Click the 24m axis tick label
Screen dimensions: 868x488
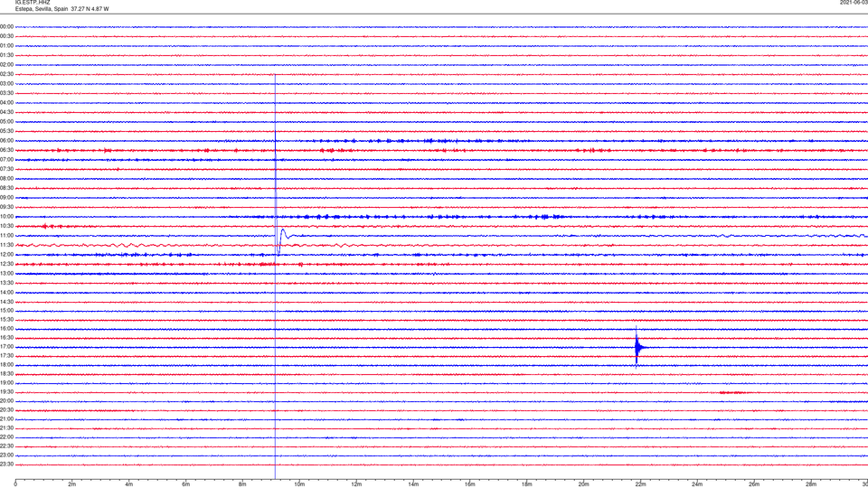pos(697,484)
